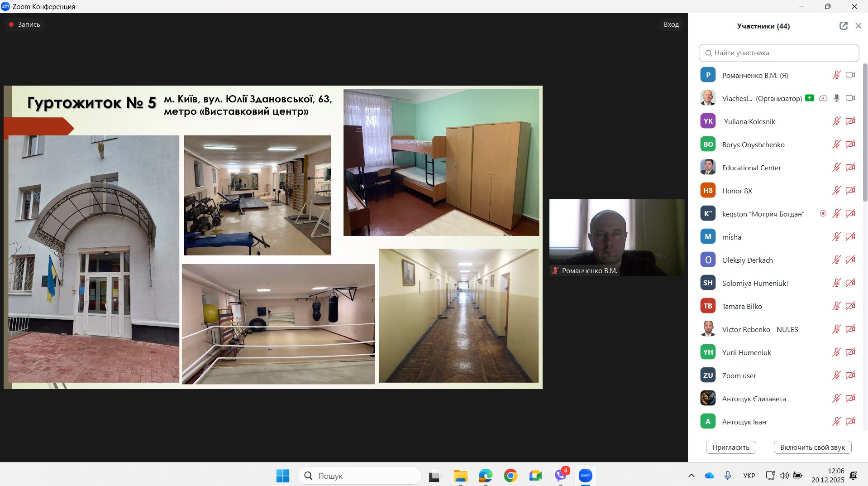Close the participants panel
This screenshot has width=868, height=486.
tap(858, 26)
